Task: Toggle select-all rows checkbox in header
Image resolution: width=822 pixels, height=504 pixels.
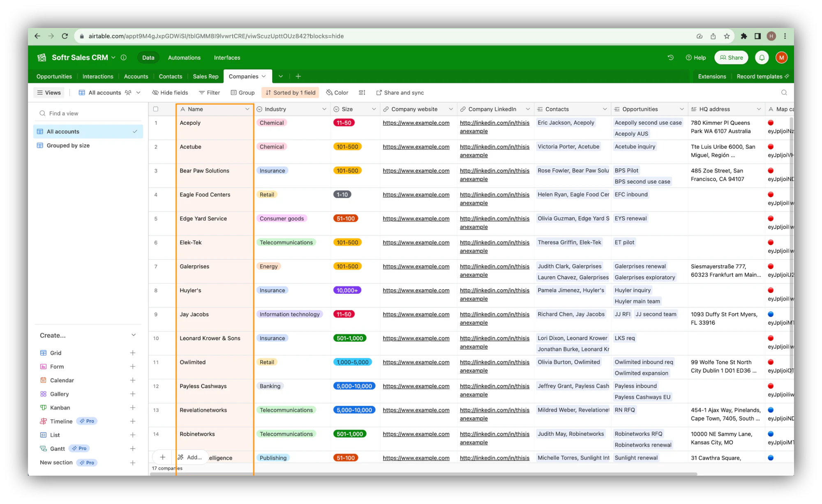Action: coord(156,109)
